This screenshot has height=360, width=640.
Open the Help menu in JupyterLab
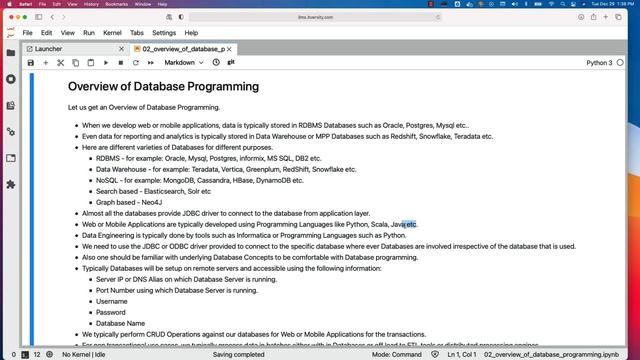191,33
